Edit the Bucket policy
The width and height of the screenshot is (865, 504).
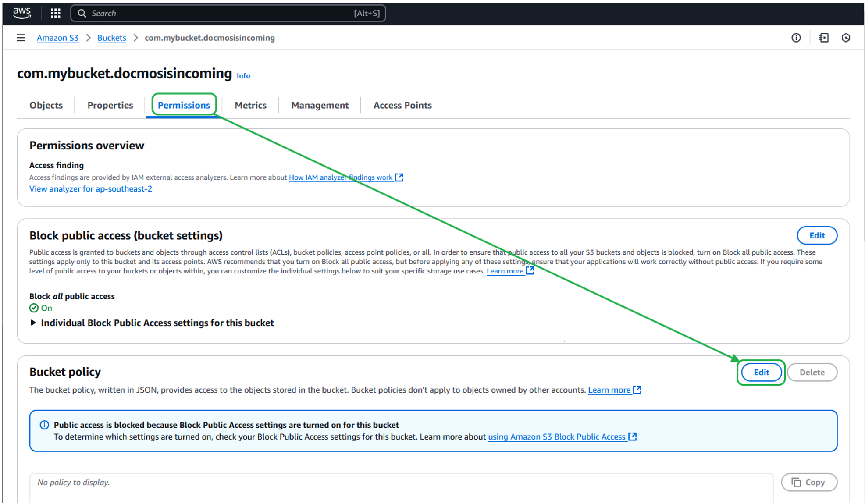click(761, 372)
